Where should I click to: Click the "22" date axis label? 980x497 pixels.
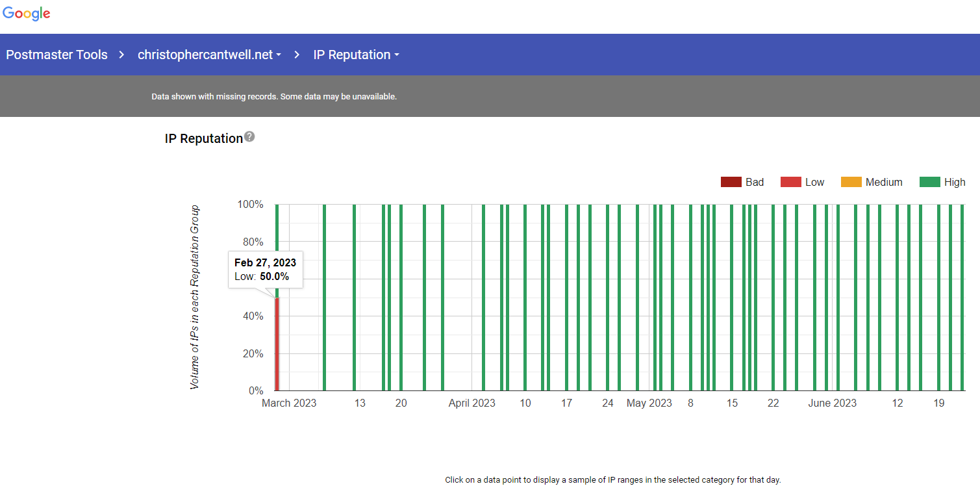tap(773, 403)
